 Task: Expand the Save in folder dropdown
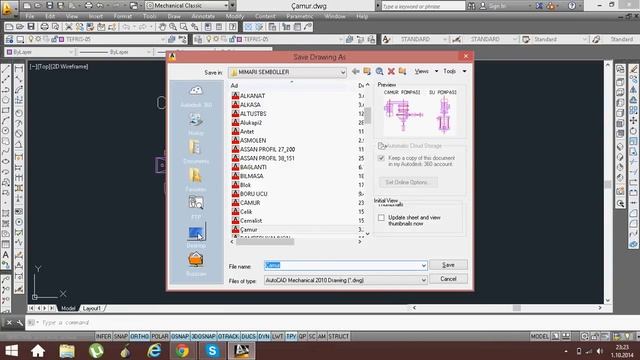point(342,72)
